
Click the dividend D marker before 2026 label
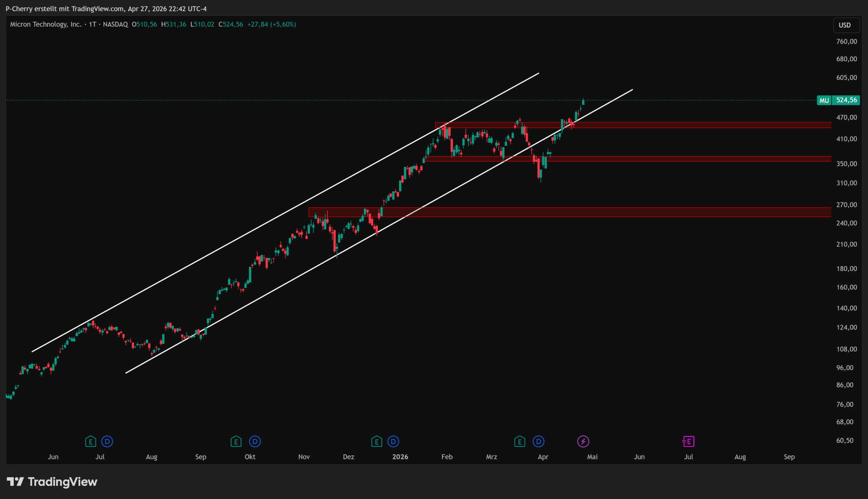click(393, 441)
